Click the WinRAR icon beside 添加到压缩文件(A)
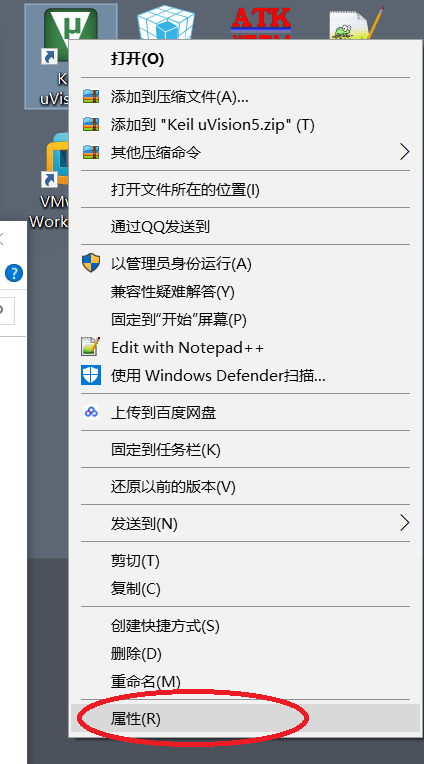This screenshot has height=764, width=424. click(91, 96)
